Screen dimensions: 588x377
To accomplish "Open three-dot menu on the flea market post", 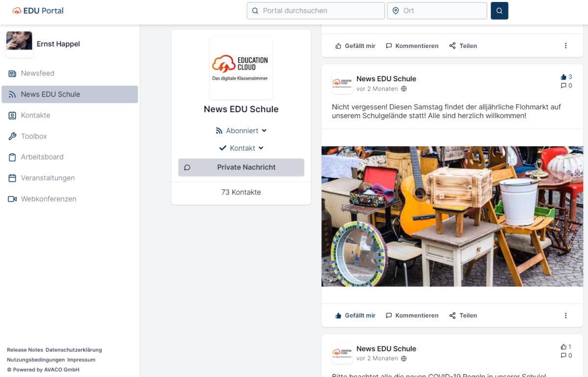I will [565, 316].
